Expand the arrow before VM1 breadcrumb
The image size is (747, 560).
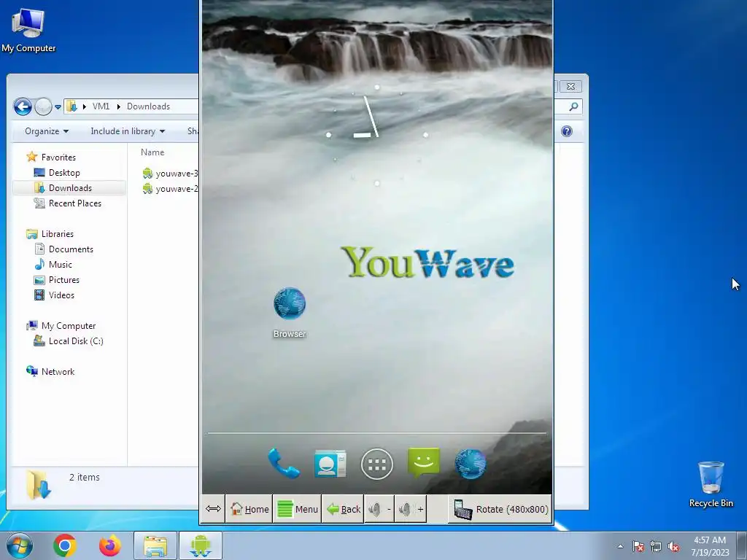85,106
